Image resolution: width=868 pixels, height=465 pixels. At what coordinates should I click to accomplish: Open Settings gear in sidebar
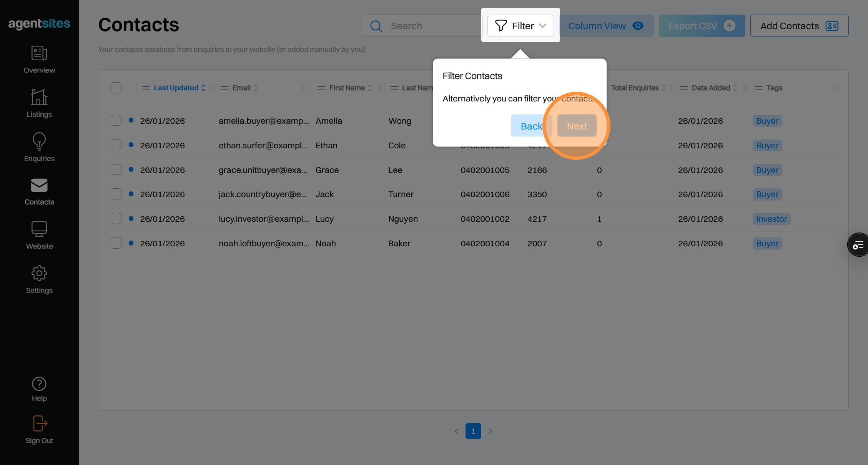(39, 274)
